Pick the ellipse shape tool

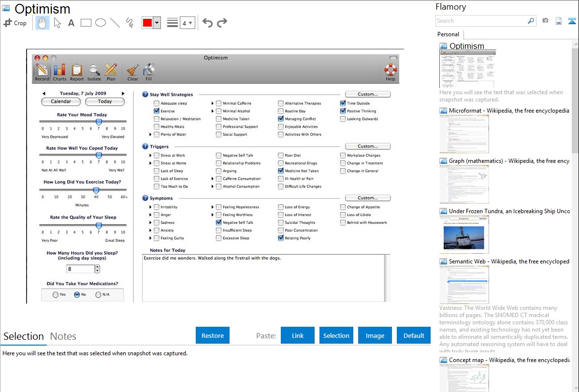[101, 23]
